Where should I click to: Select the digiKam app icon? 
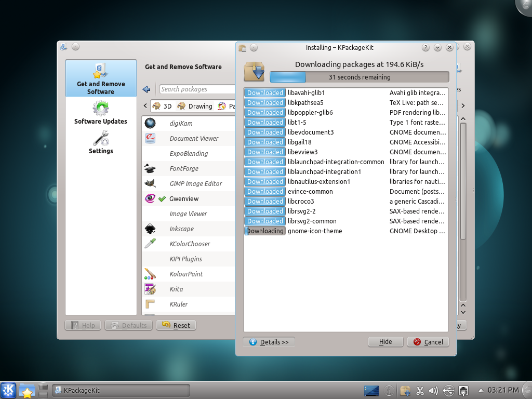(x=150, y=123)
